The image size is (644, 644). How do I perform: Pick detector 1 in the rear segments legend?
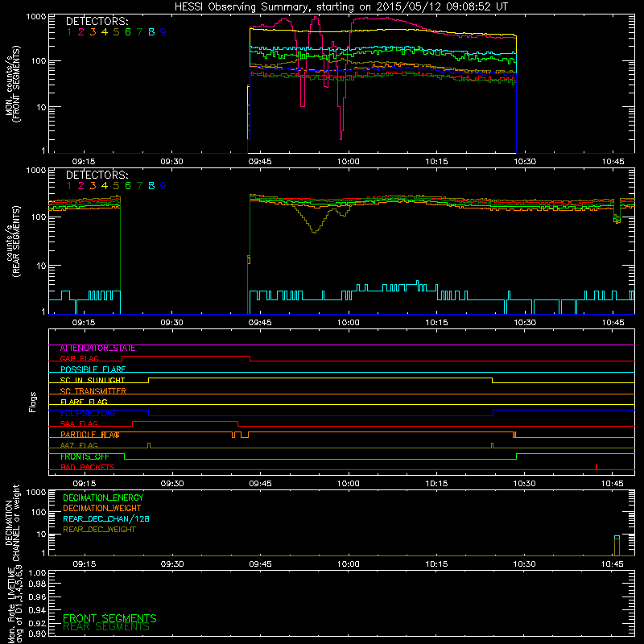(x=69, y=186)
